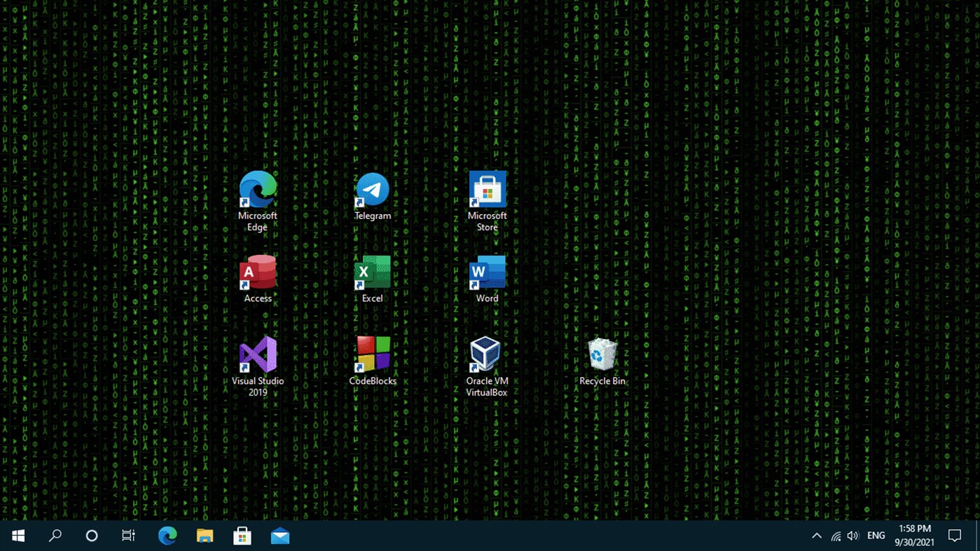Open the Excel desktop shortcut
The width and height of the screenshot is (980, 551).
(372, 272)
